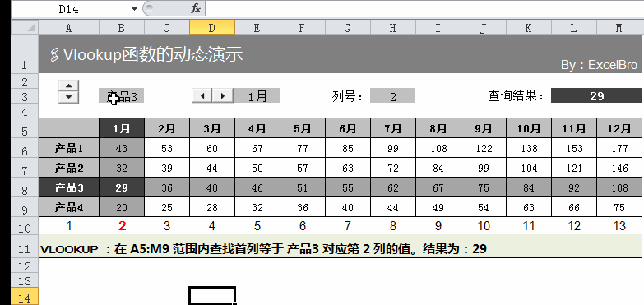Open the Name Box dropdown arrow

click(x=134, y=8)
